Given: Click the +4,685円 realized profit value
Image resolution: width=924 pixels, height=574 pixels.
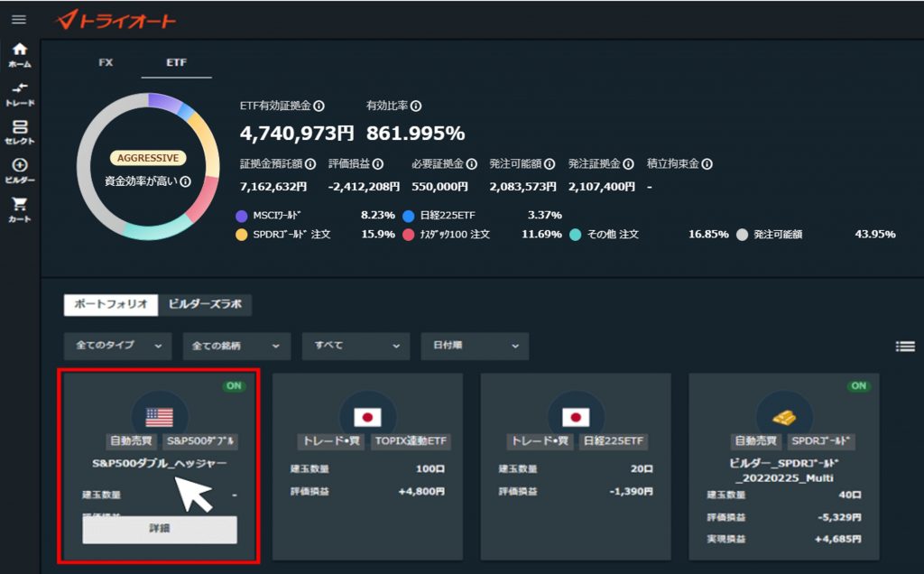Looking at the screenshot, I should [838, 539].
